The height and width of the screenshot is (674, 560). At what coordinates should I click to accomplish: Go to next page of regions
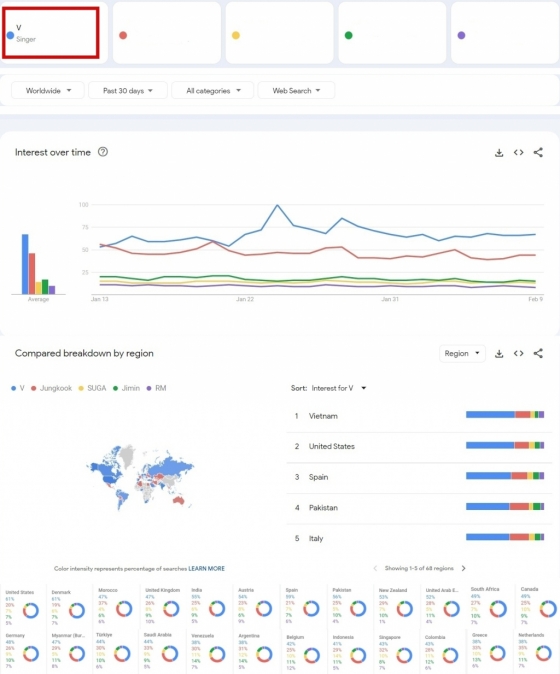pos(463,568)
